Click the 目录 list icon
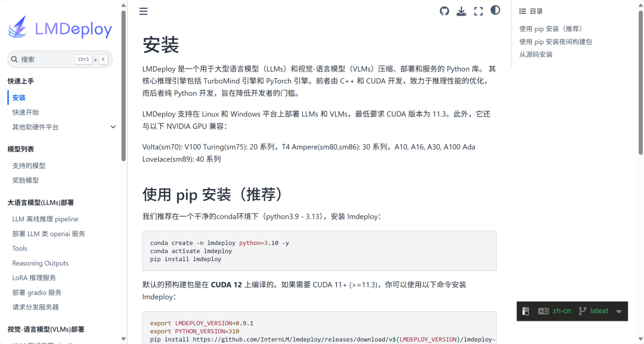Image resolution: width=644 pixels, height=344 pixels. click(522, 11)
